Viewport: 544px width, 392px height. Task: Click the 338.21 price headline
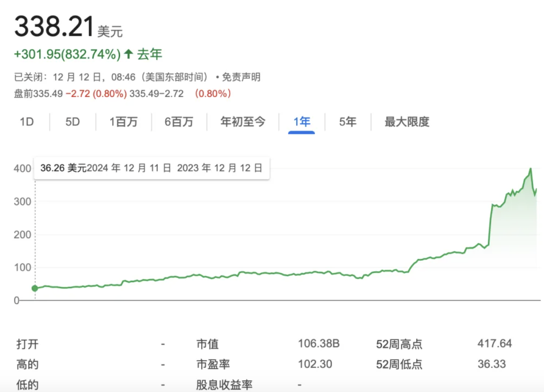(x=54, y=26)
